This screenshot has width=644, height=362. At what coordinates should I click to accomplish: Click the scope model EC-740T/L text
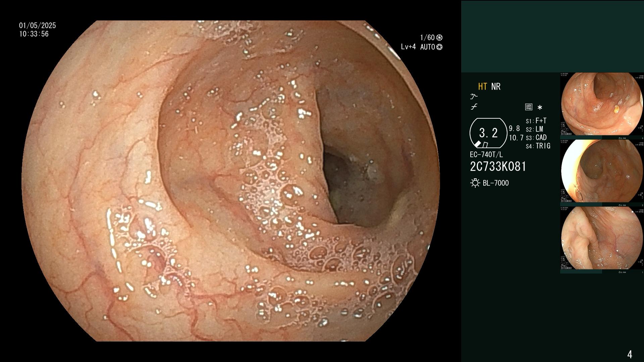click(x=486, y=155)
